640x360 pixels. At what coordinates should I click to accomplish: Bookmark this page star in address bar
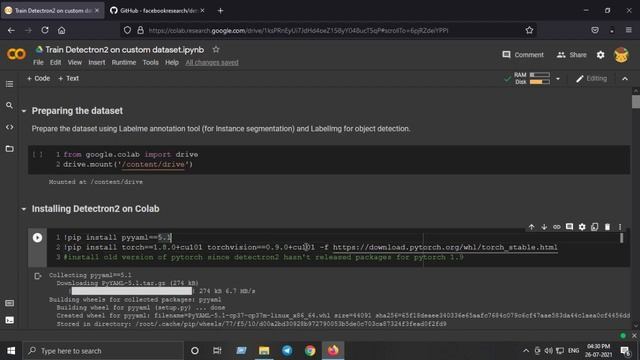tap(529, 30)
